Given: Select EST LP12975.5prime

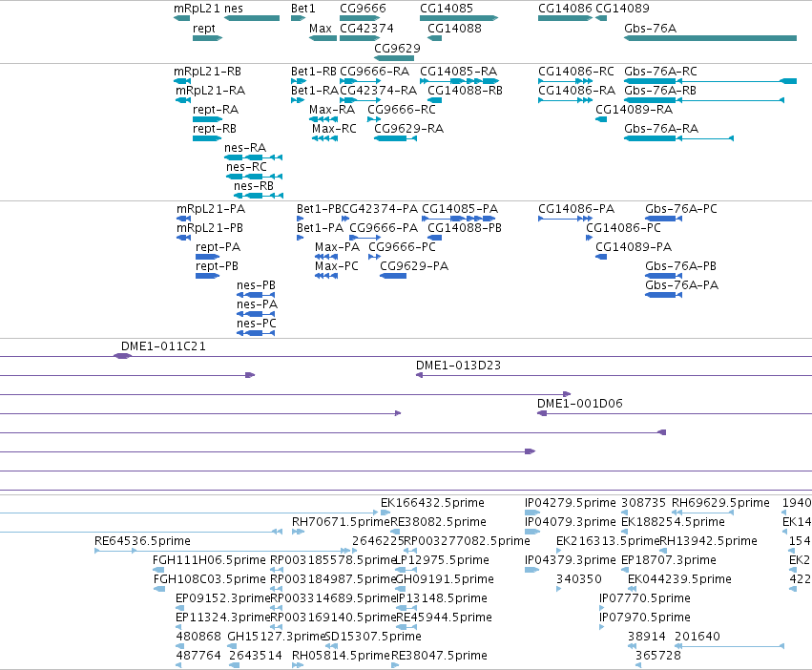Looking at the screenshot, I should click(442, 560).
